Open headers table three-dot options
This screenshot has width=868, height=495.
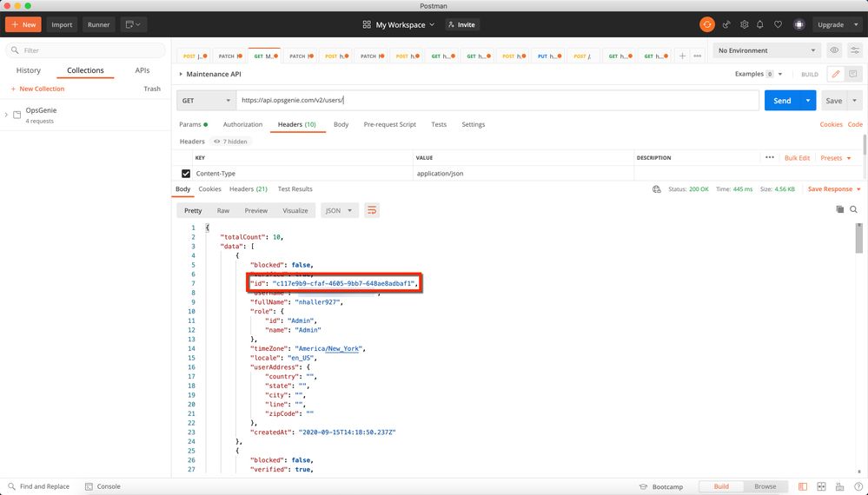(770, 158)
